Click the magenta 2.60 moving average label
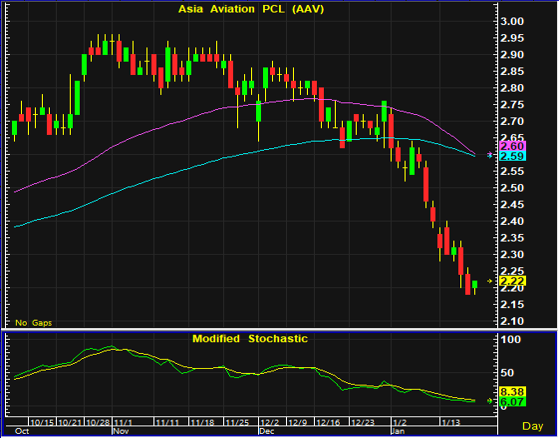The width and height of the screenshot is (559, 438). pos(513,146)
